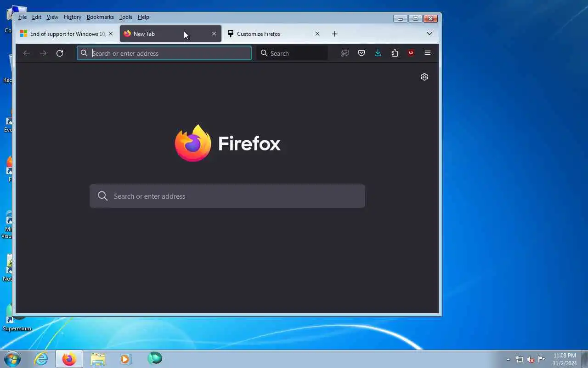Focus the top address bar field
Screen dimensions: 588x368
click(x=164, y=53)
